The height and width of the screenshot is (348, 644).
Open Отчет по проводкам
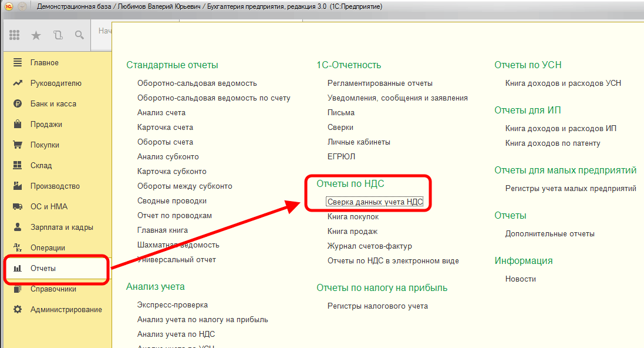[174, 216]
